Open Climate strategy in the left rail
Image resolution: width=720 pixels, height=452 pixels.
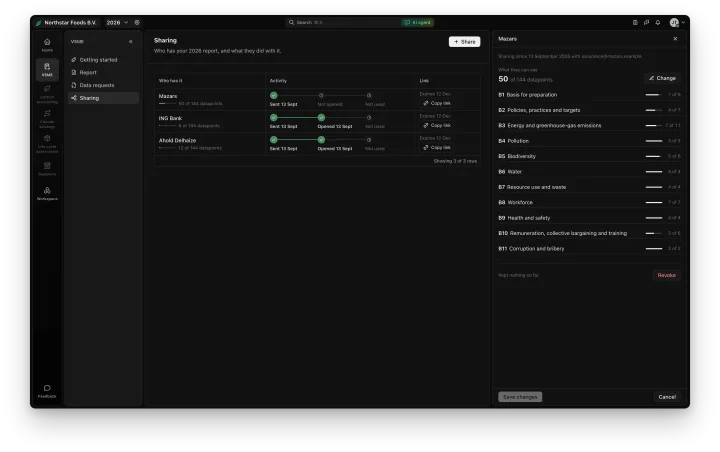tap(47, 119)
